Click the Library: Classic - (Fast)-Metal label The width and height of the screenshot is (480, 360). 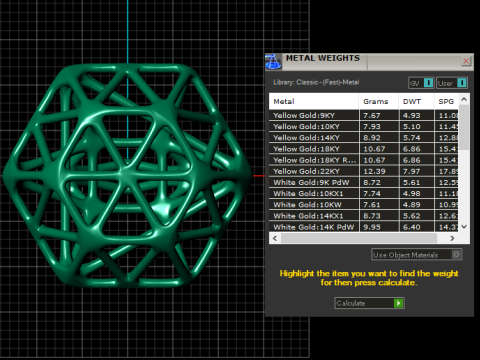316,82
